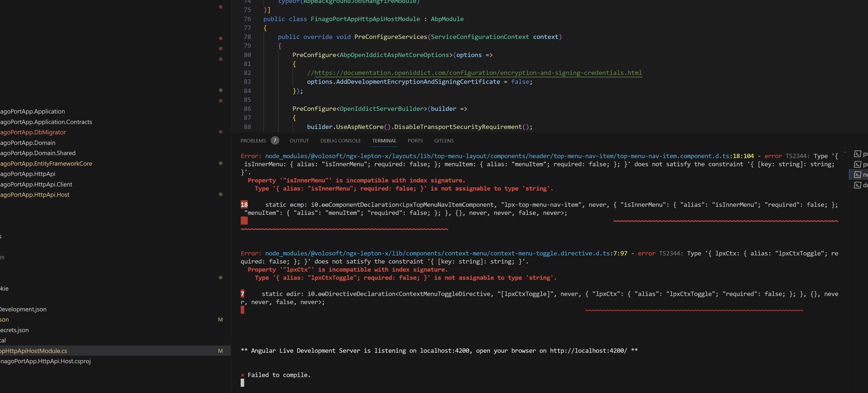Viewport: 868px width, 393px height.
Task: Expand the DbMigrator project folder
Action: (x=33, y=132)
